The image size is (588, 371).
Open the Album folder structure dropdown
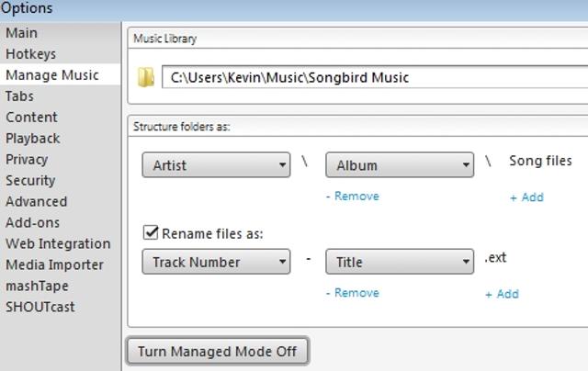(x=400, y=165)
